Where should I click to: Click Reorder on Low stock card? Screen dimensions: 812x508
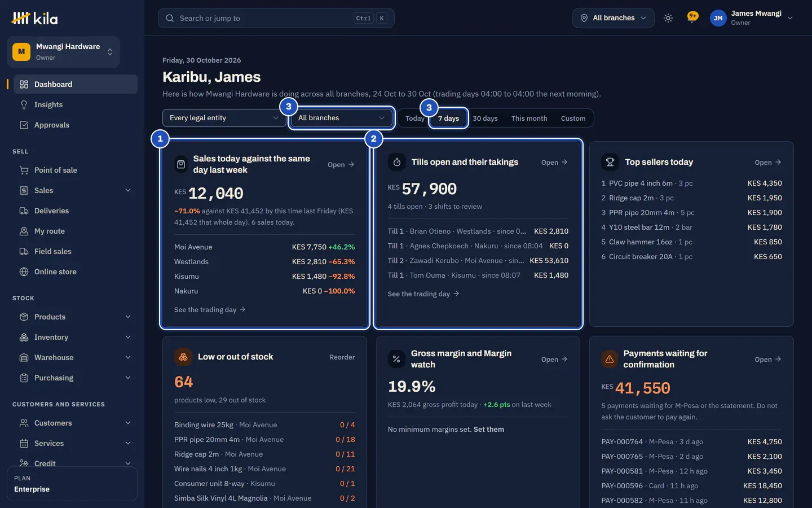click(x=342, y=357)
